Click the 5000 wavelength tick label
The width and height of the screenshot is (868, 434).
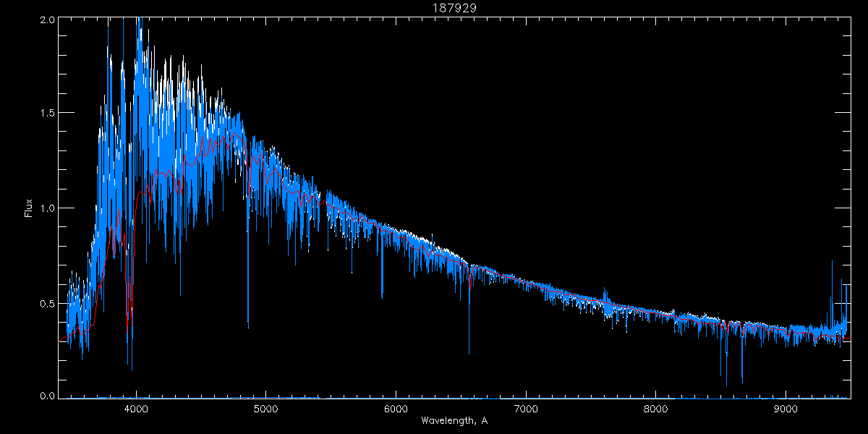tap(265, 409)
